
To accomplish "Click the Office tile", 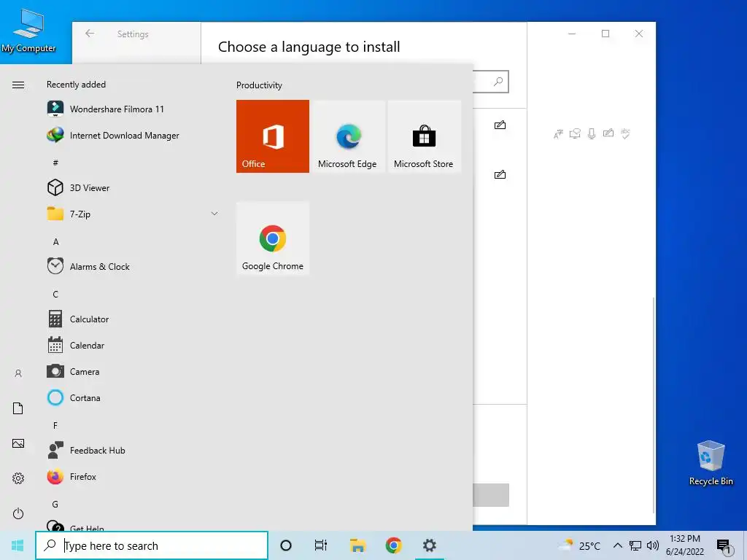I will (273, 136).
